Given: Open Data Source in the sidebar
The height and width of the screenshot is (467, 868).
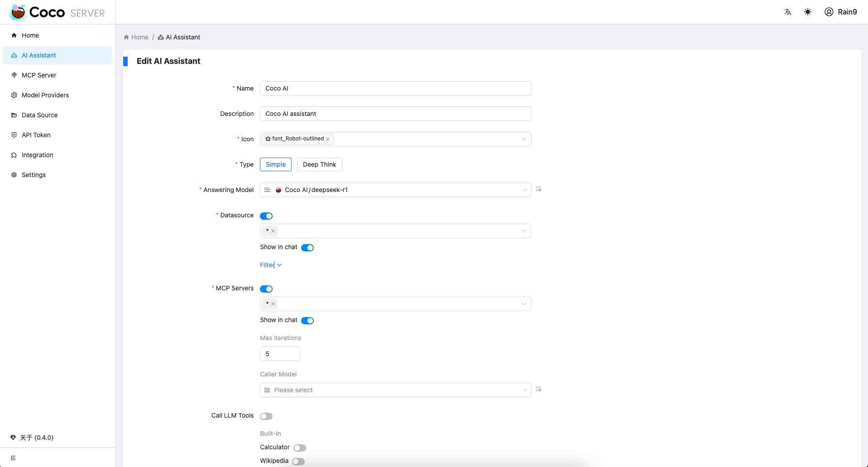Looking at the screenshot, I should 58,115.
